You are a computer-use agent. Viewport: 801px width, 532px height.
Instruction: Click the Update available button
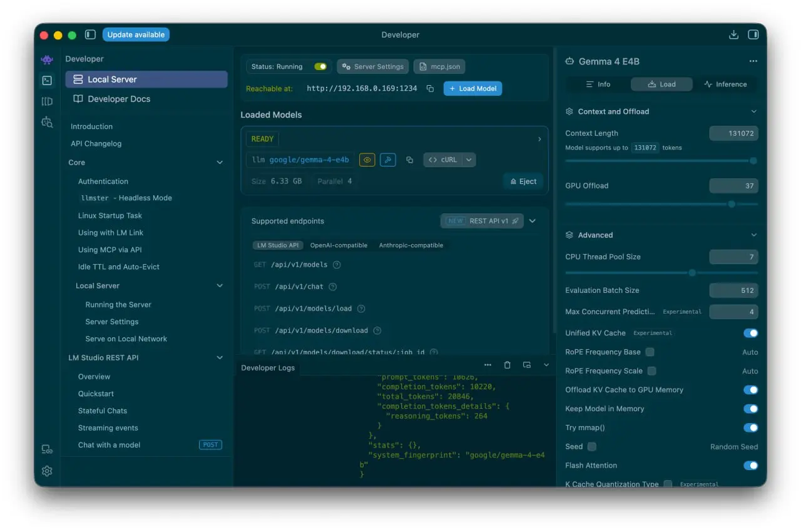click(x=136, y=35)
